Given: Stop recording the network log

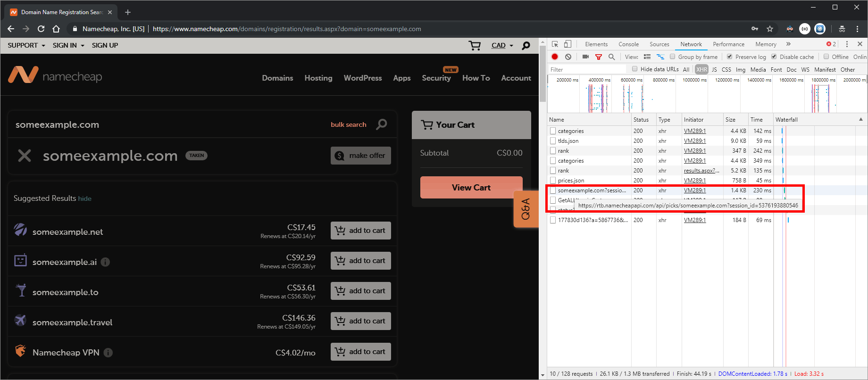Looking at the screenshot, I should (555, 57).
